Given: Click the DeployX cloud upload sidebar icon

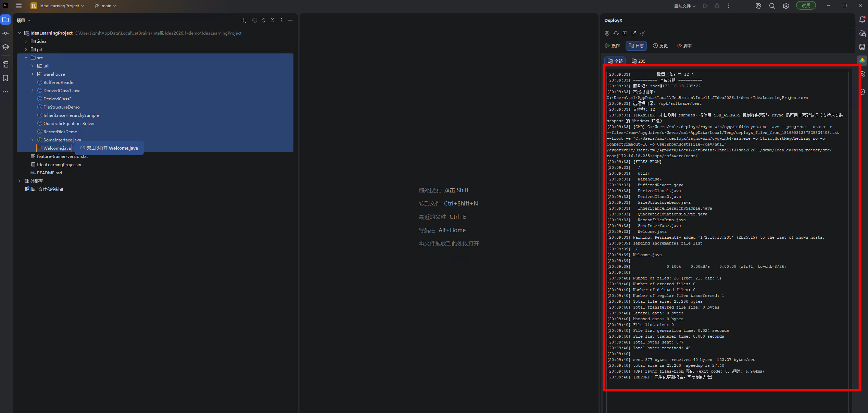Looking at the screenshot, I should pos(862,61).
